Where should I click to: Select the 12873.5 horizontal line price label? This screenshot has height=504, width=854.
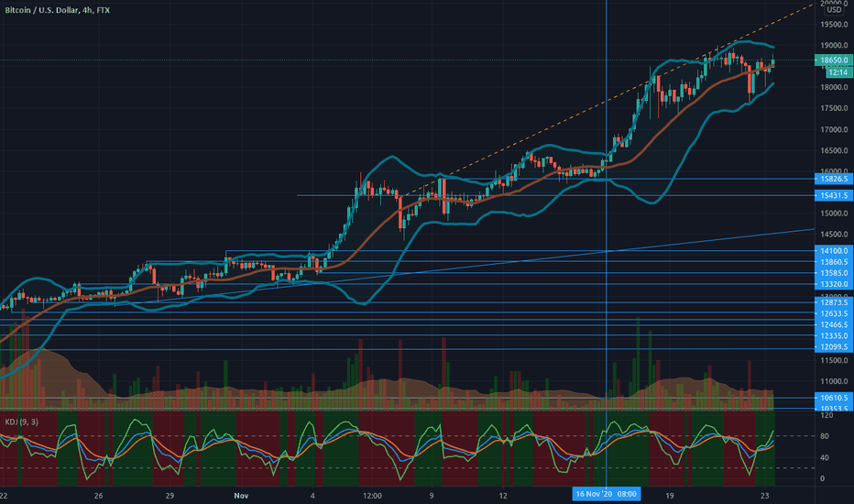(x=833, y=302)
